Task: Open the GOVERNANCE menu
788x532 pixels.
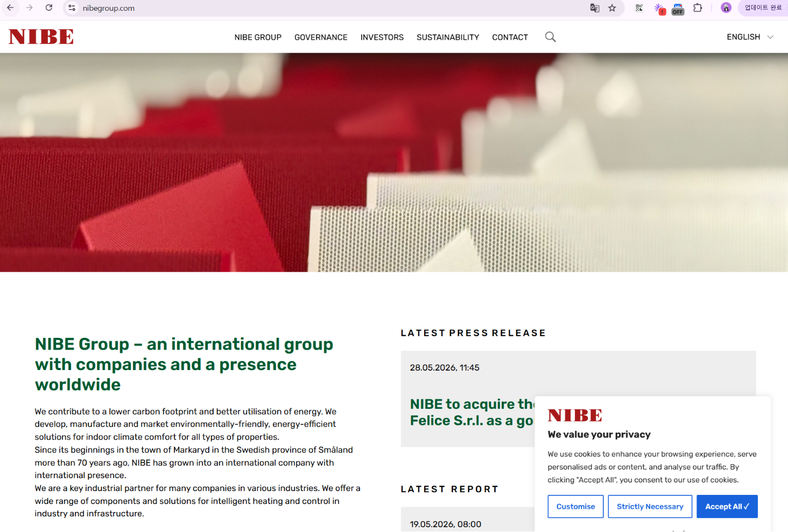Action: 321,37
